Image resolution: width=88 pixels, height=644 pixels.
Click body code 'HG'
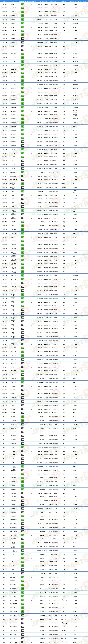[x=64, y=172]
